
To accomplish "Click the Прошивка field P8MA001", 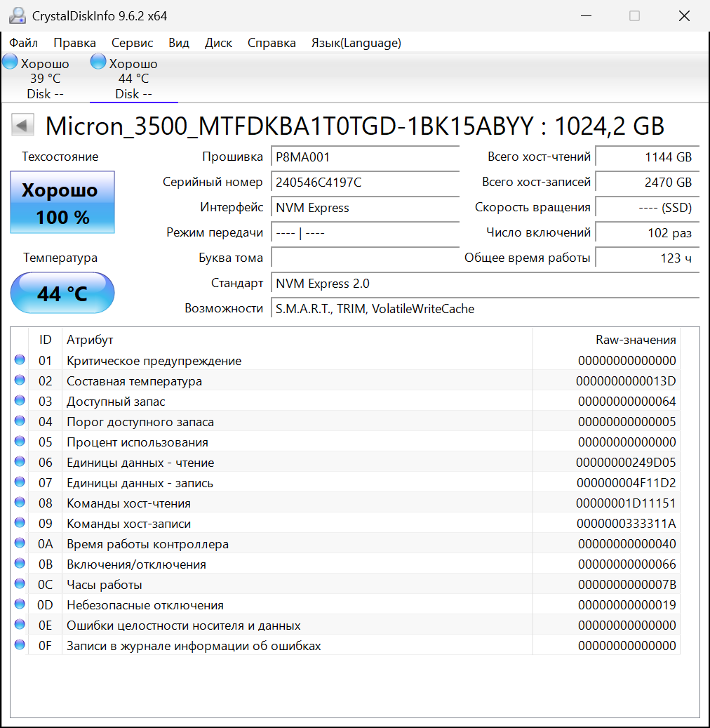I will pos(366,157).
